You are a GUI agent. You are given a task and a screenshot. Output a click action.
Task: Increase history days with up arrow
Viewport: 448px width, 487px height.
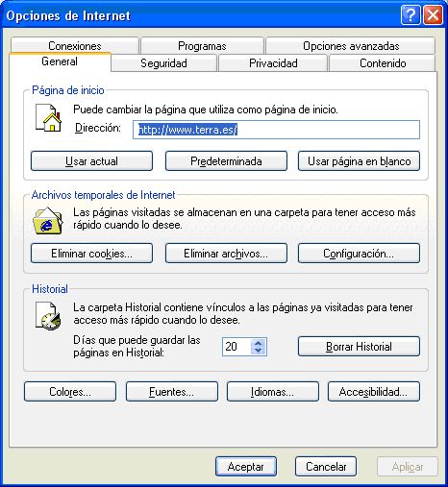click(x=259, y=343)
